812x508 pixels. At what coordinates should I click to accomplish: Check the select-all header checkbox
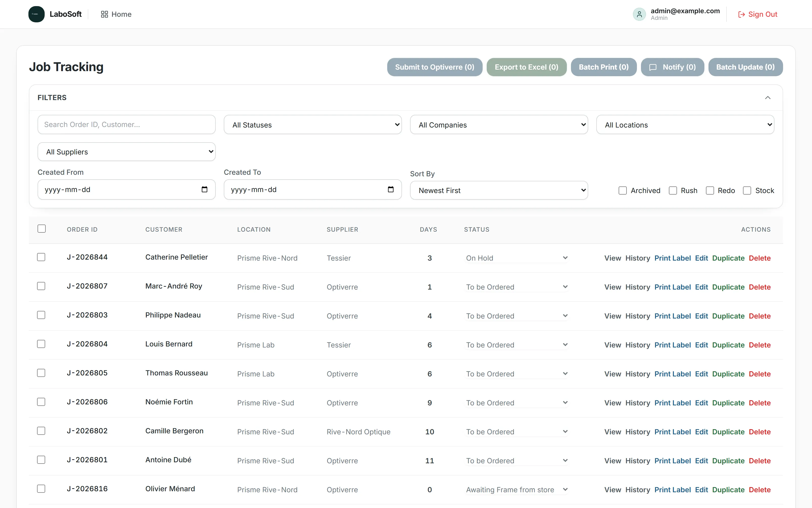pos(42,228)
